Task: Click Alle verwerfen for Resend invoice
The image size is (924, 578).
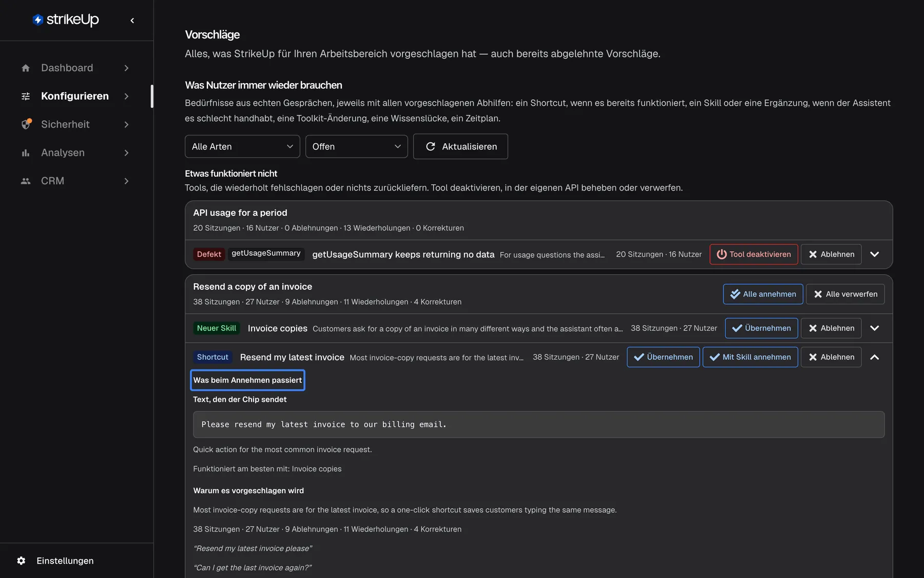Action: pyautogui.click(x=845, y=294)
